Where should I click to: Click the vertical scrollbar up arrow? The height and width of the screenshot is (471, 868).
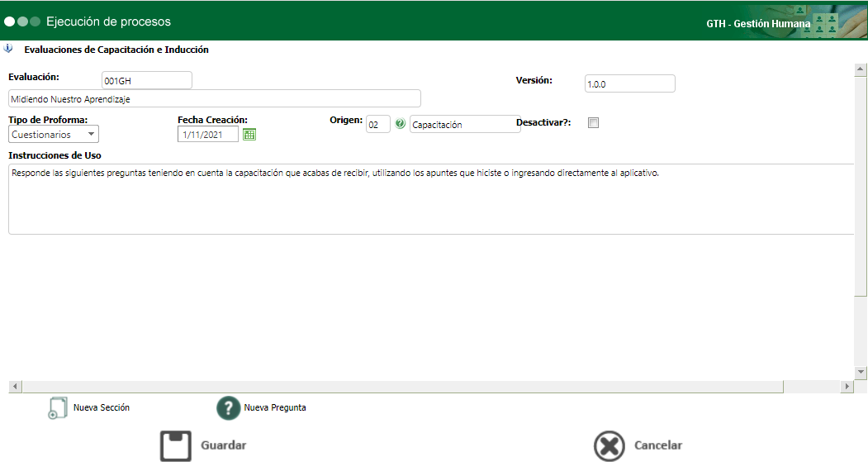pos(861,69)
